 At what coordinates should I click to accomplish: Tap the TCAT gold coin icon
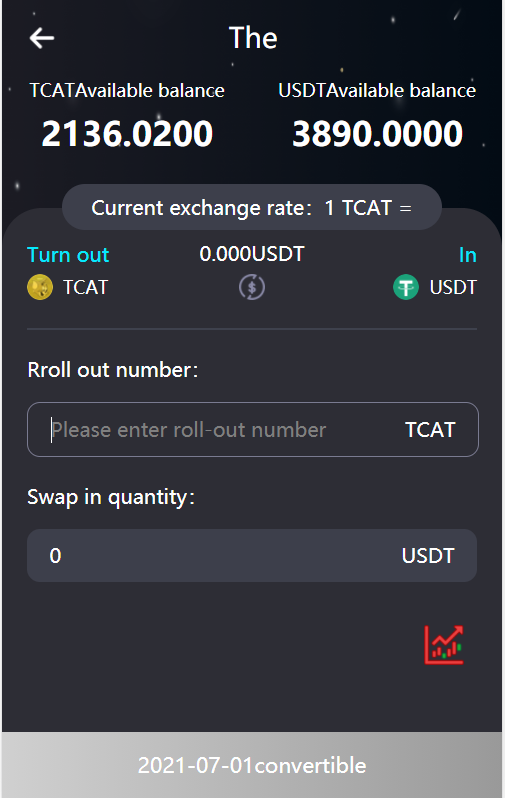(x=40, y=287)
